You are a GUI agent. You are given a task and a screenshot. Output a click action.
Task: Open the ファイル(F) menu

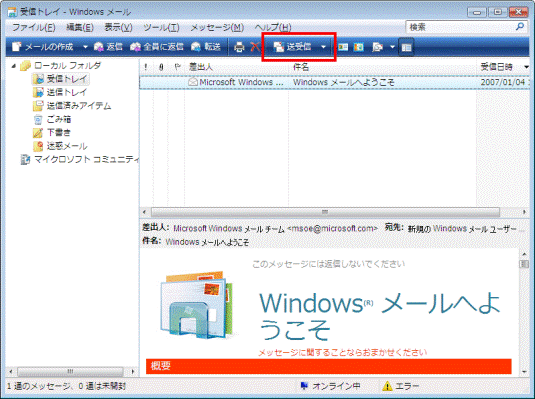[x=33, y=27]
